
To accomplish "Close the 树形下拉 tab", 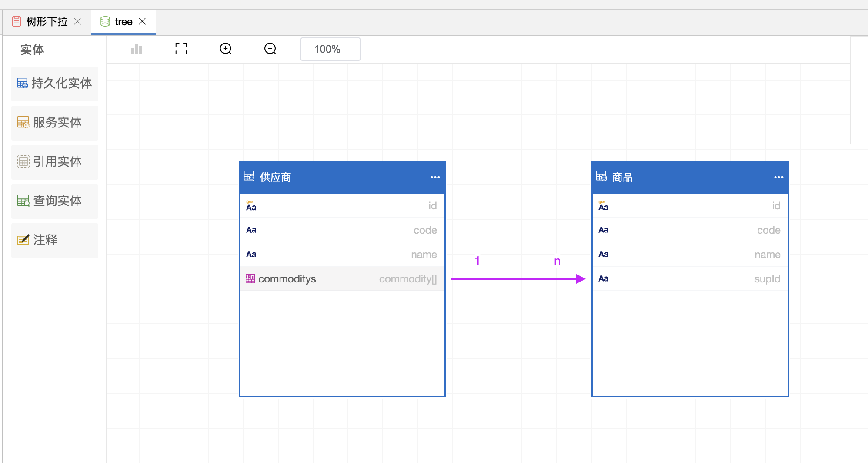I will point(78,21).
